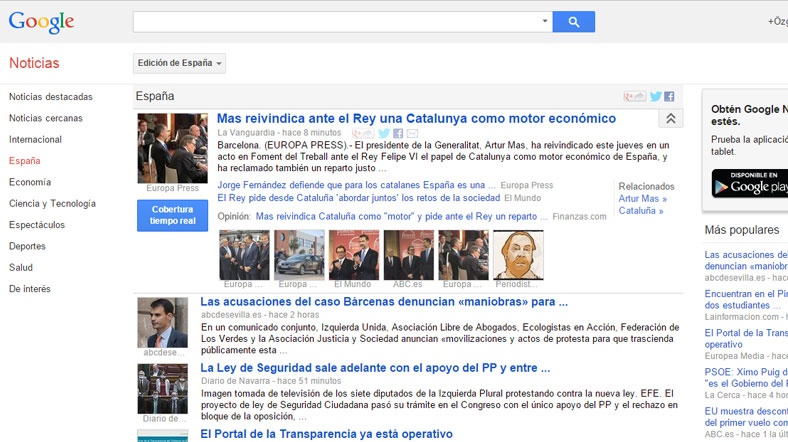Share La Vanguardia story on Google+

pyautogui.click(x=363, y=133)
